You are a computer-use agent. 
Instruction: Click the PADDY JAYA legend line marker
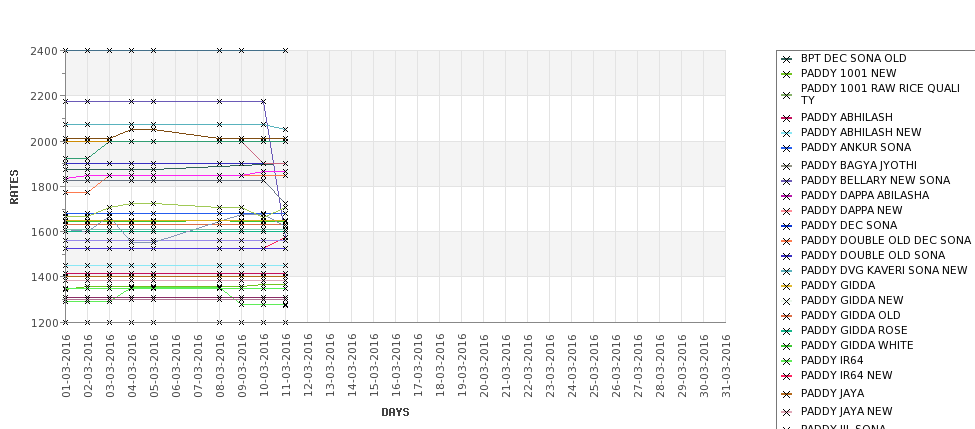point(787,394)
